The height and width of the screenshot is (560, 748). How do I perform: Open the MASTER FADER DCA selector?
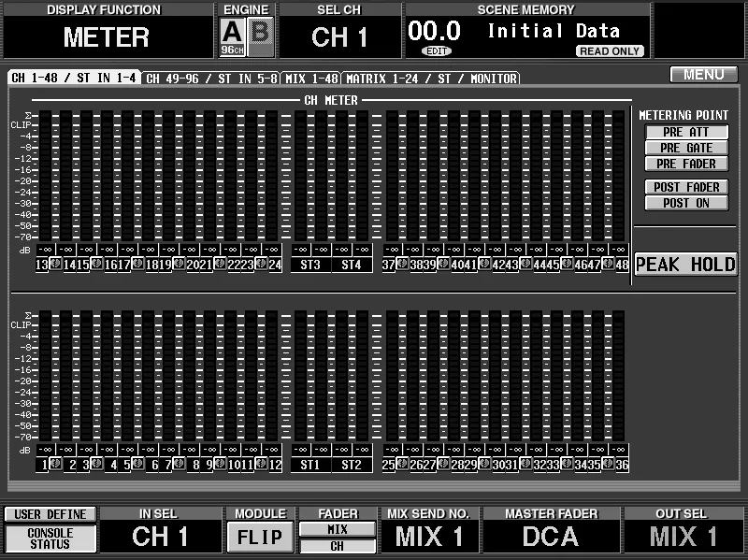(x=551, y=536)
